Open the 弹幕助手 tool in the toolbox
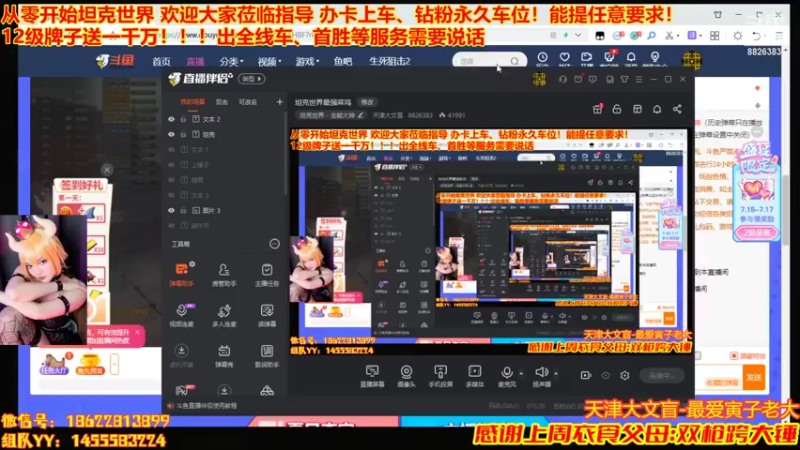The image size is (800, 450). click(182, 274)
